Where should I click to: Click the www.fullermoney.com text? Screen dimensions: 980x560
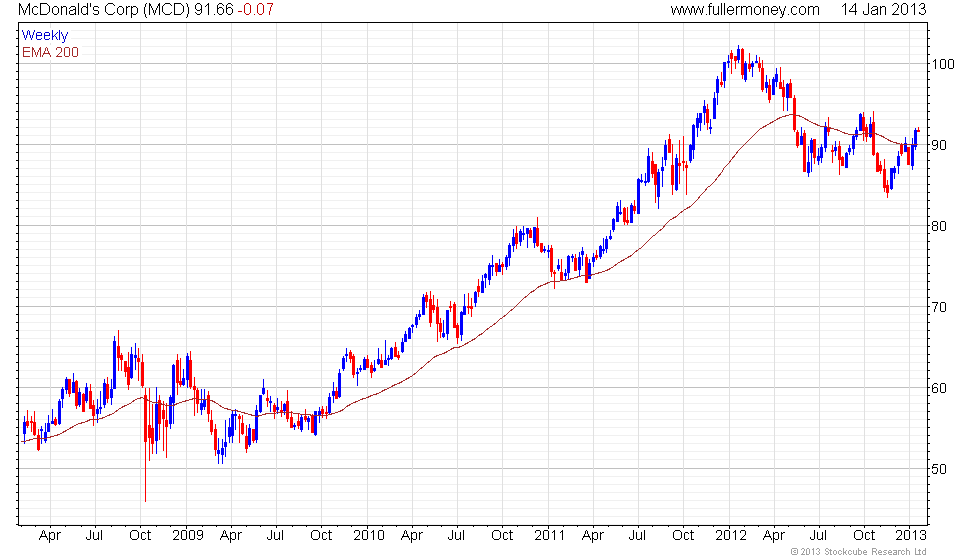coord(745,10)
